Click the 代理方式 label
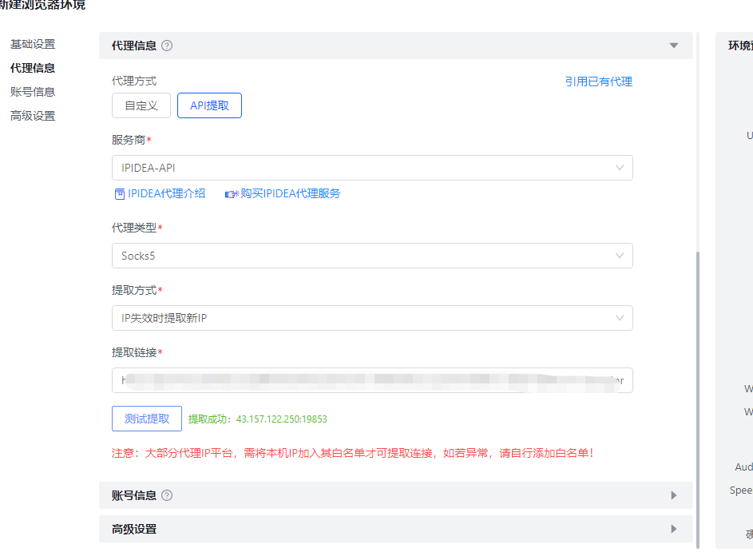This screenshot has width=753, height=560. click(134, 81)
